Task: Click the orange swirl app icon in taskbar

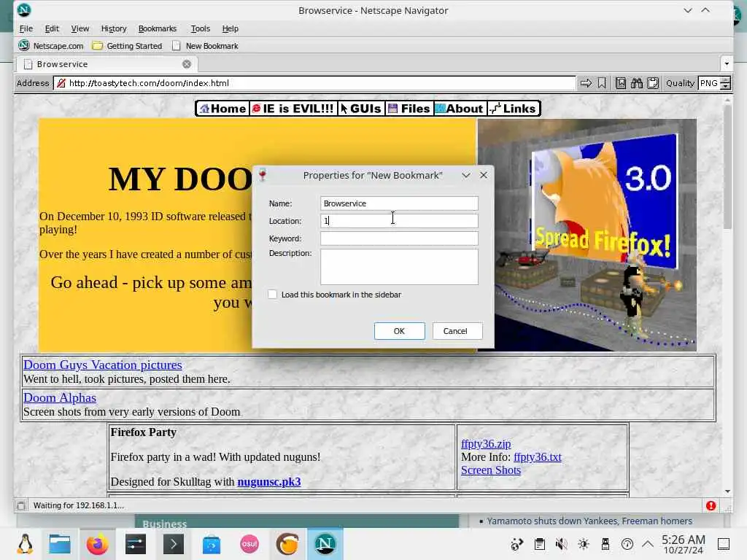Action: pos(287,544)
